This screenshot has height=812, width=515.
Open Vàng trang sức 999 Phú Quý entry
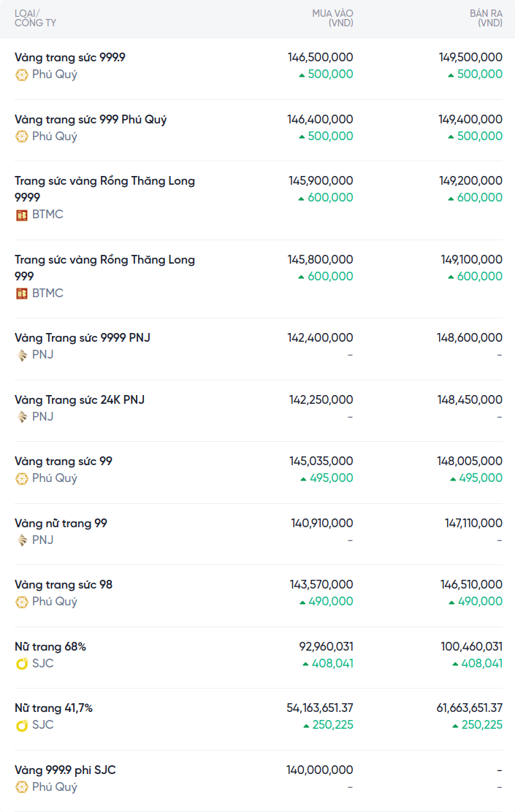tap(91, 119)
